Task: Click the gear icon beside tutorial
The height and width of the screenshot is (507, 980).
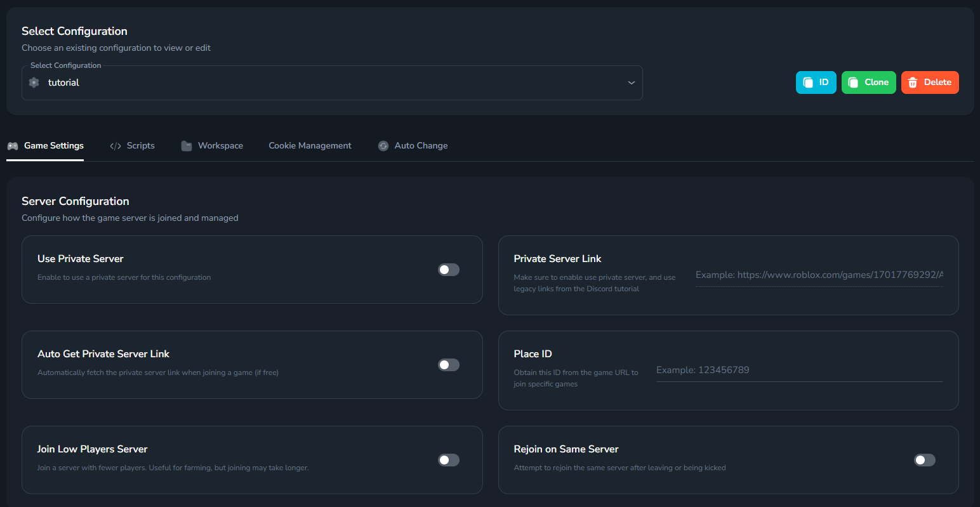Action: (x=34, y=82)
